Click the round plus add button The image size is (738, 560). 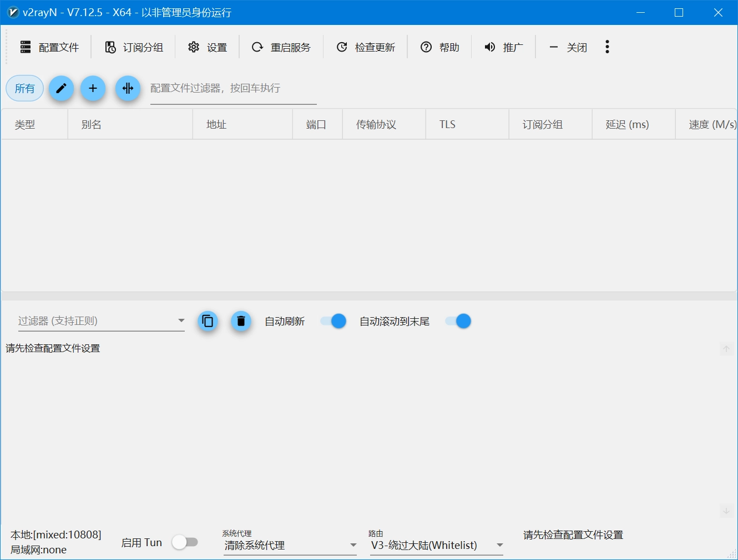(x=93, y=88)
